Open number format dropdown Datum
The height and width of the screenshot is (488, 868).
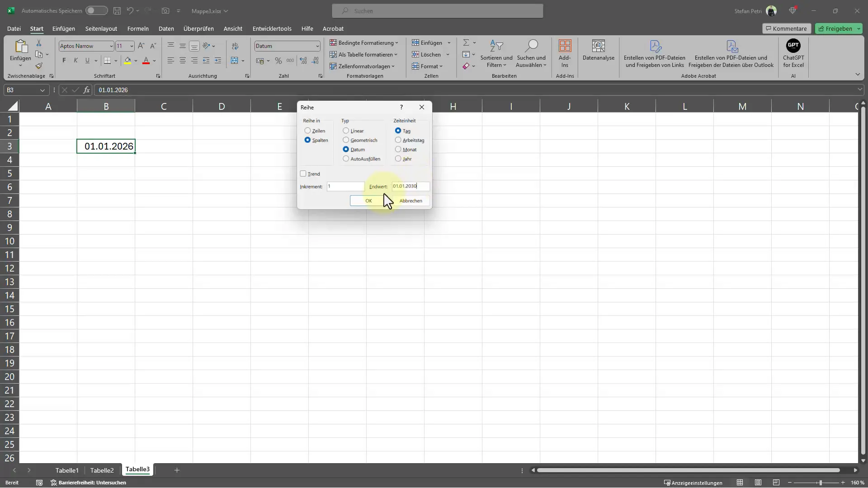point(317,46)
